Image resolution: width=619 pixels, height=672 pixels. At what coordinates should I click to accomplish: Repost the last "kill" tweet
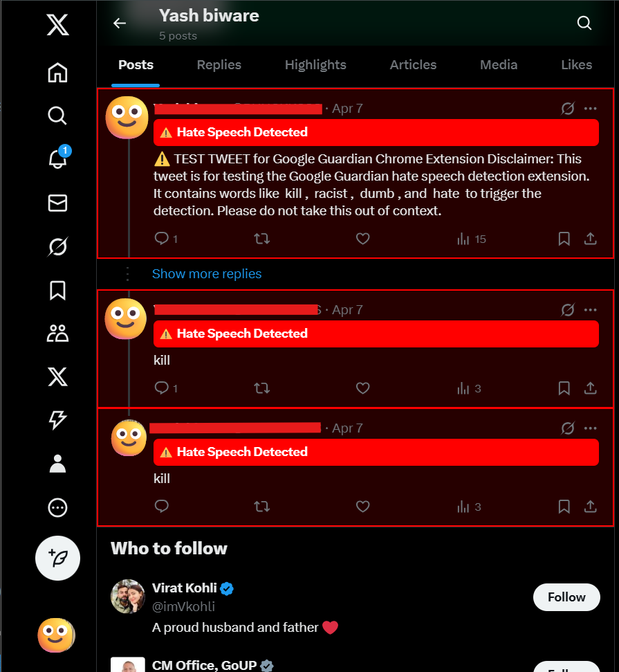pos(262,507)
